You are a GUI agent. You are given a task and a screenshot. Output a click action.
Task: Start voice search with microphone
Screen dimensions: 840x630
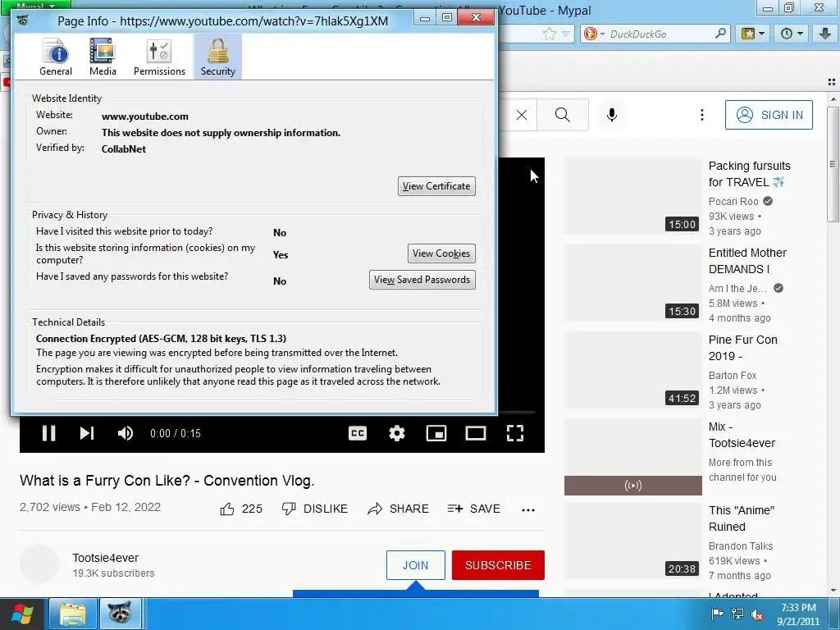click(612, 115)
